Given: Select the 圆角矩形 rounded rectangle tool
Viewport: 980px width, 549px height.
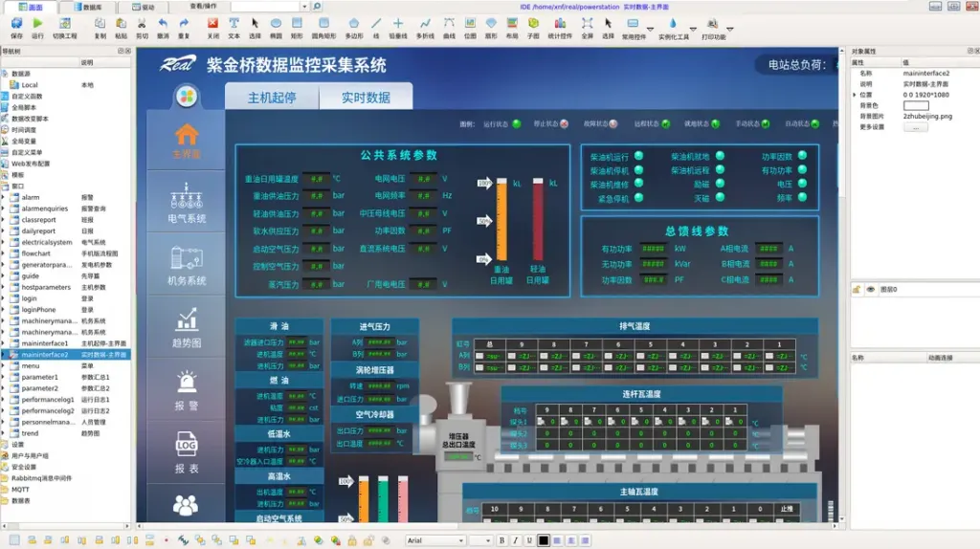Looking at the screenshot, I should point(323,23).
